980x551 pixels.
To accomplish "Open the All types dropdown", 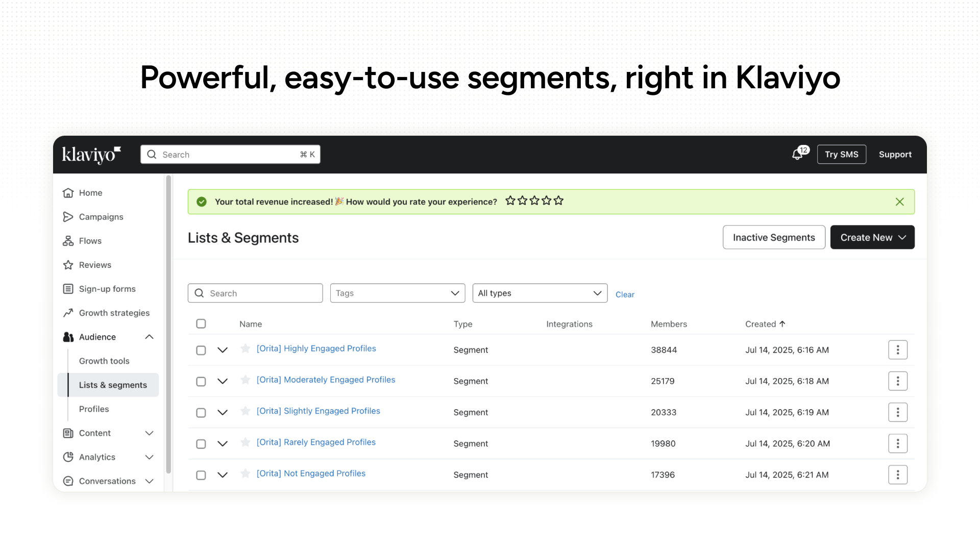I will click(540, 293).
